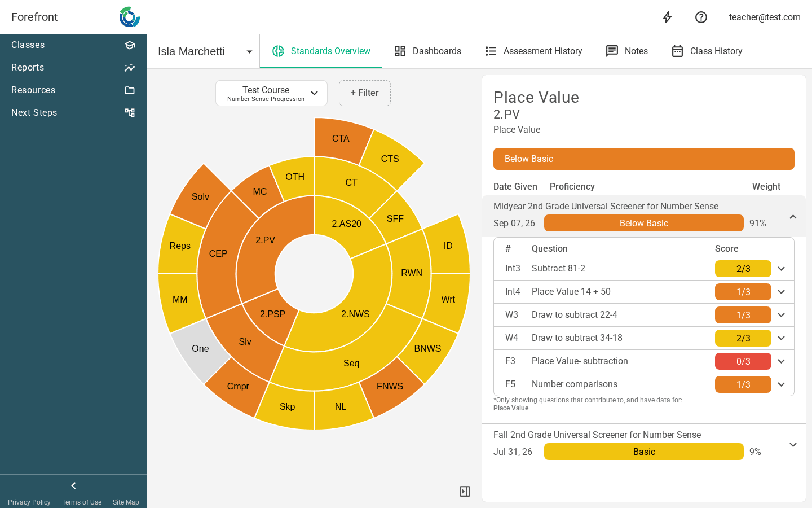Click the Dashboards grid icon
812x508 pixels.
400,51
